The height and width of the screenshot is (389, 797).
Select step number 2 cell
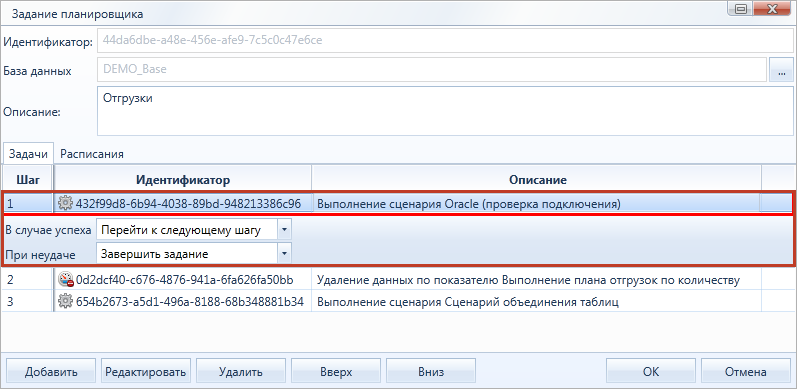click(x=27, y=280)
